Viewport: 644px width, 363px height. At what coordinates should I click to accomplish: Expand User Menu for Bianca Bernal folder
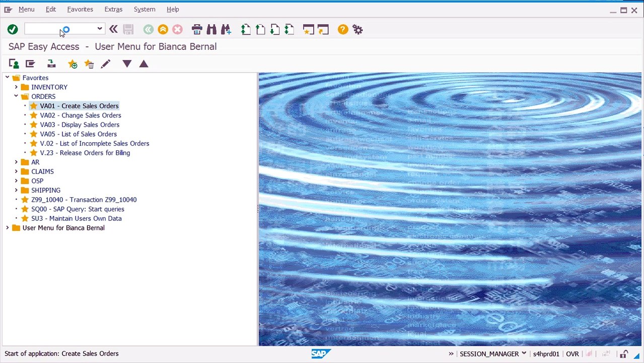click(x=7, y=228)
